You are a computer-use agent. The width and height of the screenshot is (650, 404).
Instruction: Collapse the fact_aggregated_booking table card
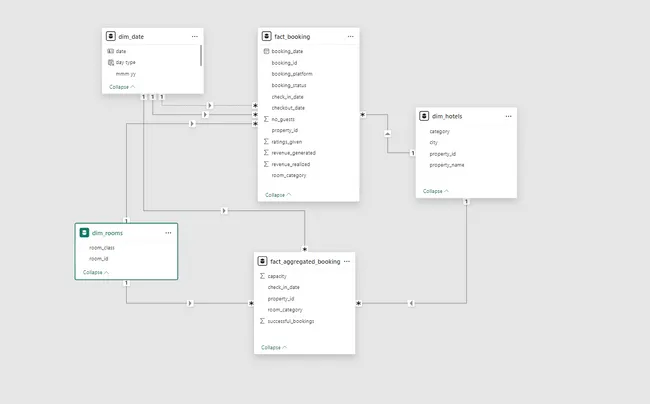coord(274,347)
